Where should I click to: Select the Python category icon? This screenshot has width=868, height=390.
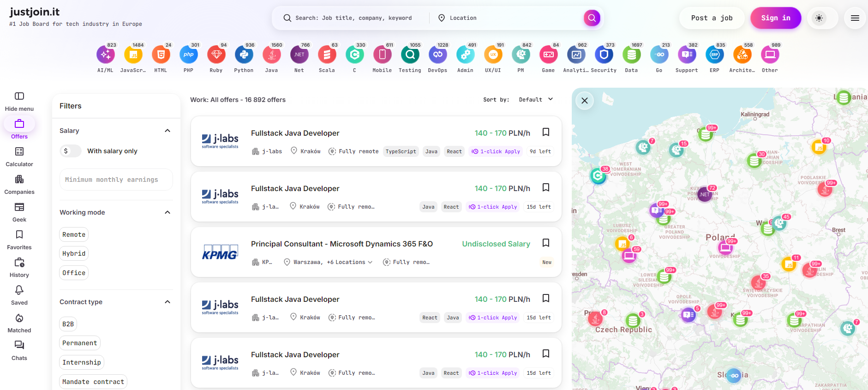point(244,55)
